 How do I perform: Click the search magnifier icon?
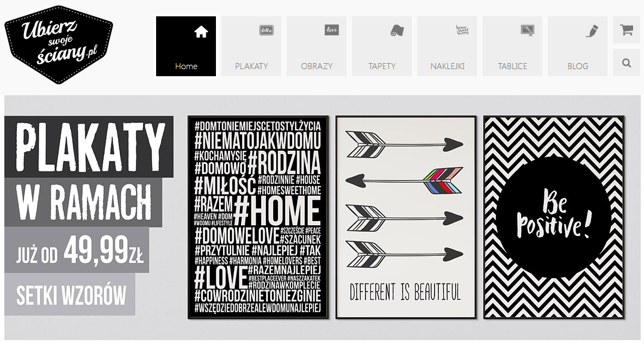pyautogui.click(x=627, y=63)
